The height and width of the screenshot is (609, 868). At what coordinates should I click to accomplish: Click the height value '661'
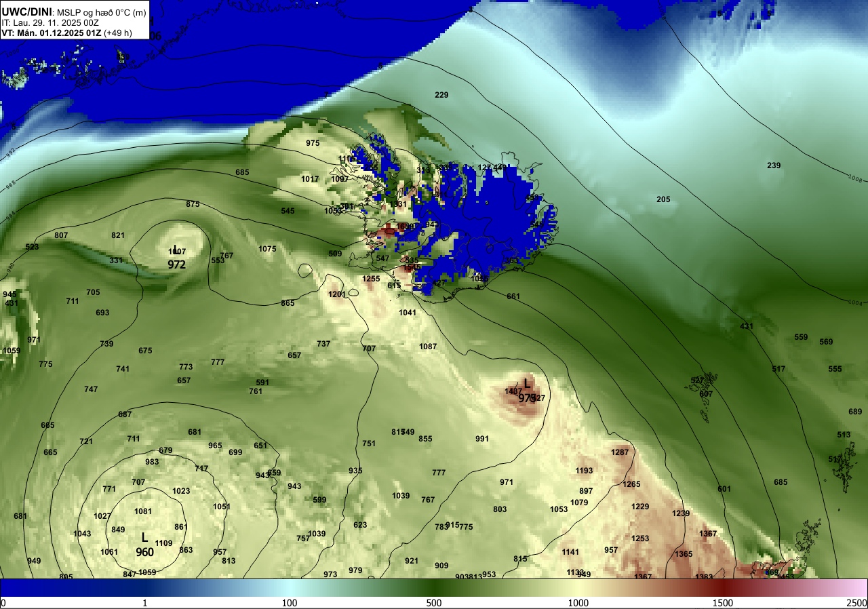coord(513,296)
